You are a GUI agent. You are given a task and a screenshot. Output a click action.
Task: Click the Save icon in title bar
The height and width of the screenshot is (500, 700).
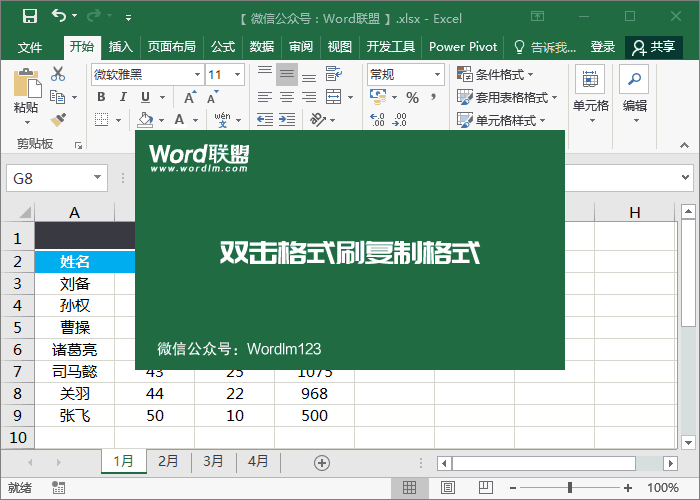pos(29,16)
